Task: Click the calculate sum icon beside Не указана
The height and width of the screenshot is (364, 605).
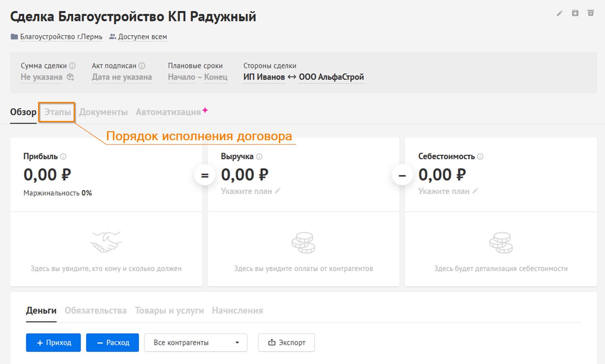Action: [x=71, y=77]
